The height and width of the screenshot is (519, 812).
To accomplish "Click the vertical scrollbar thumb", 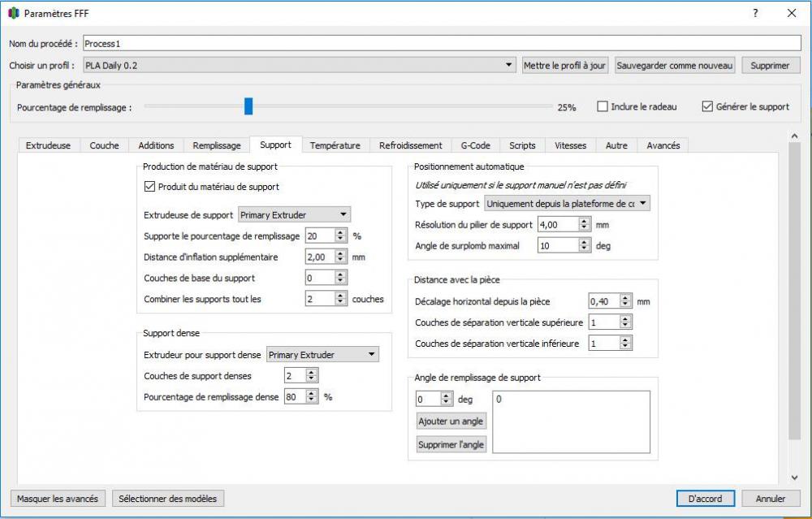I will point(794,291).
